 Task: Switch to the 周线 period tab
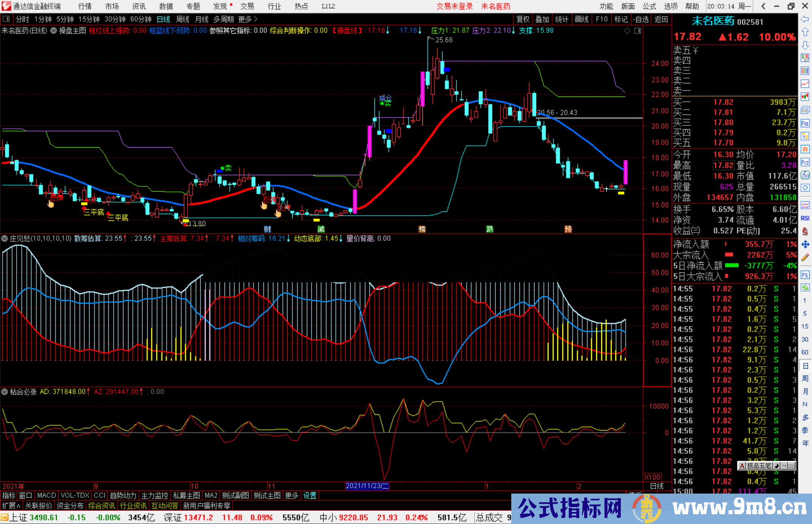[183, 19]
